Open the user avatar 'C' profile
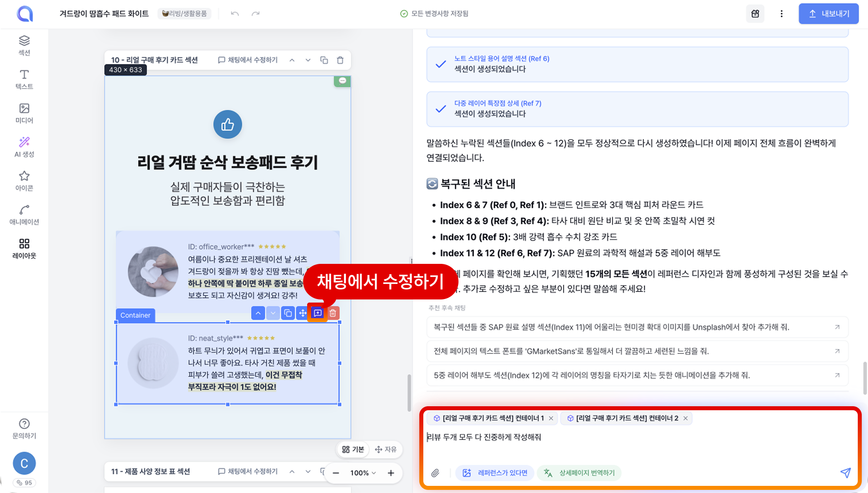Viewport: 868px width, 493px height. click(x=24, y=463)
